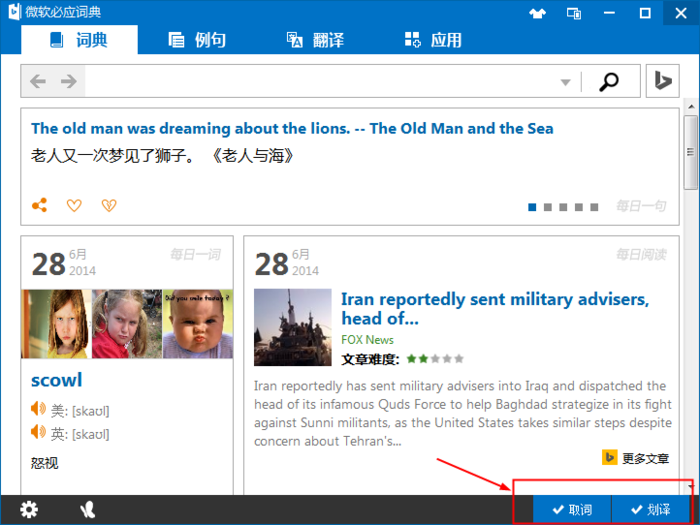The height and width of the screenshot is (525, 700).
Task: Switch to 应用 tab
Action: [433, 40]
